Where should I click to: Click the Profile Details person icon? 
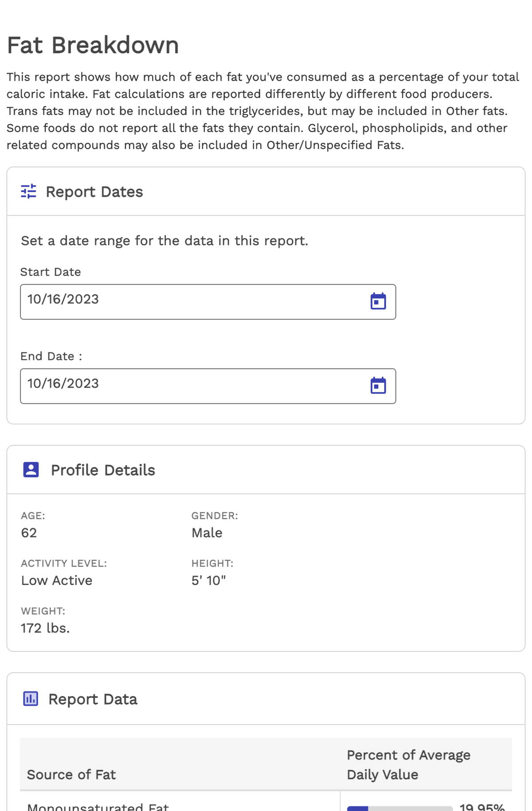click(31, 470)
